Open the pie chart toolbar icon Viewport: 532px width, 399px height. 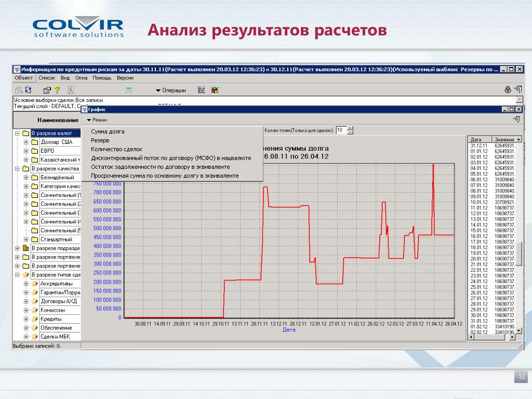(x=215, y=90)
